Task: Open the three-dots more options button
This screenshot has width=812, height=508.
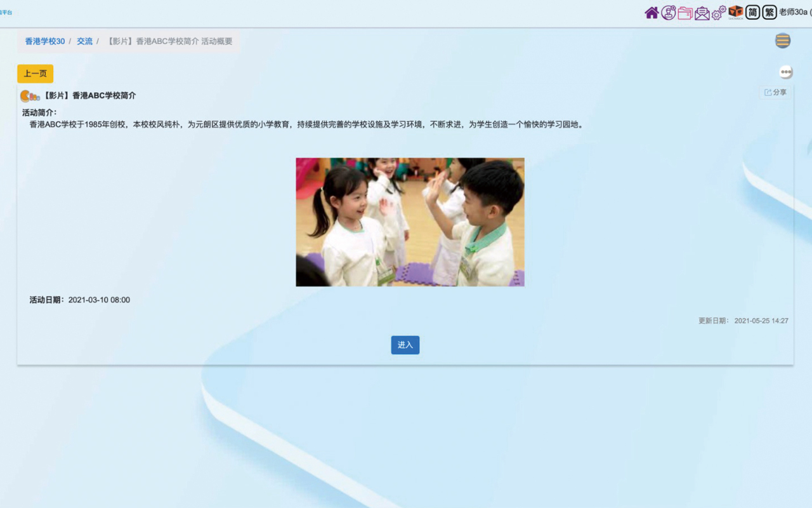Action: coord(786,72)
